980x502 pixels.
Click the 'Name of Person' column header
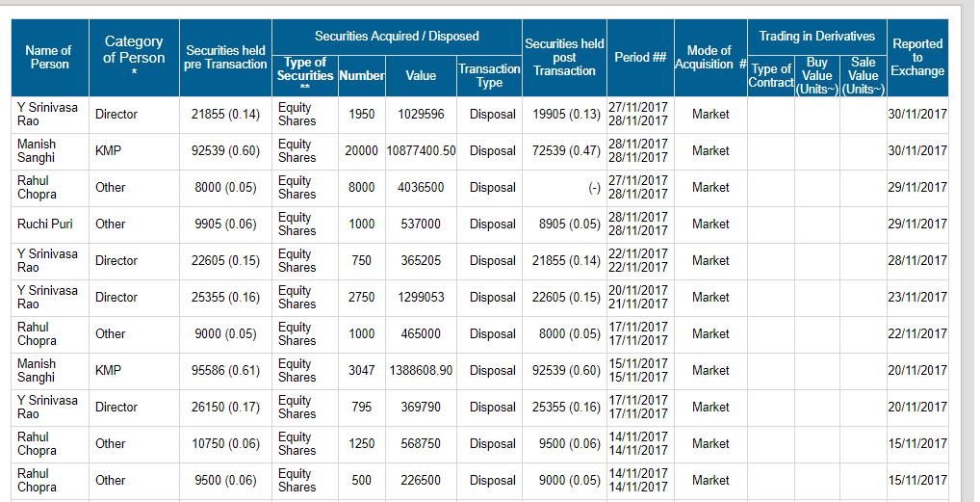click(48, 57)
